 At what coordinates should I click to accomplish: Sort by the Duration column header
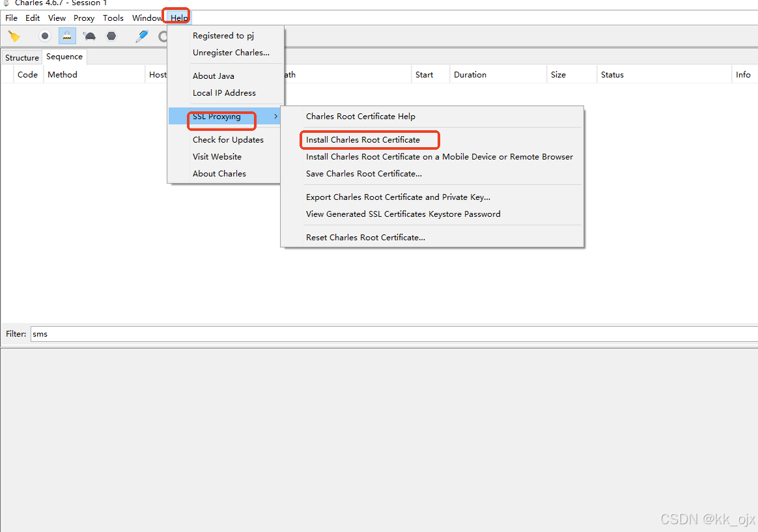(x=498, y=74)
